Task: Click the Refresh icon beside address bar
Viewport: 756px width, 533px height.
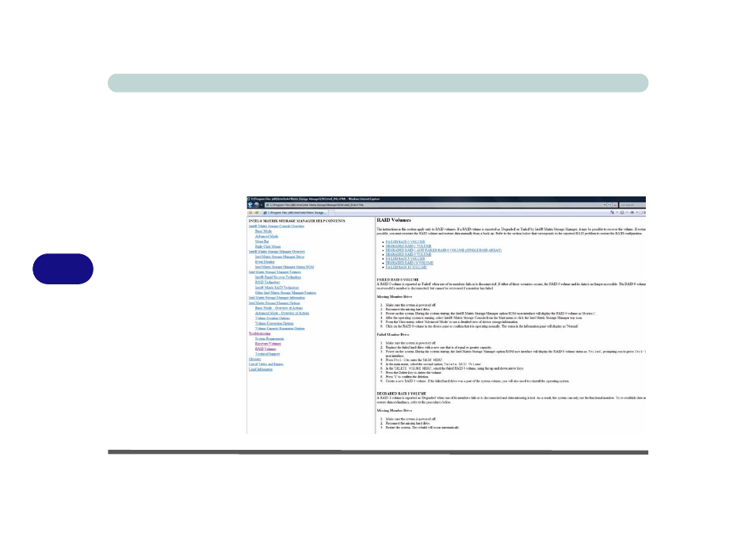Action: tap(609, 205)
